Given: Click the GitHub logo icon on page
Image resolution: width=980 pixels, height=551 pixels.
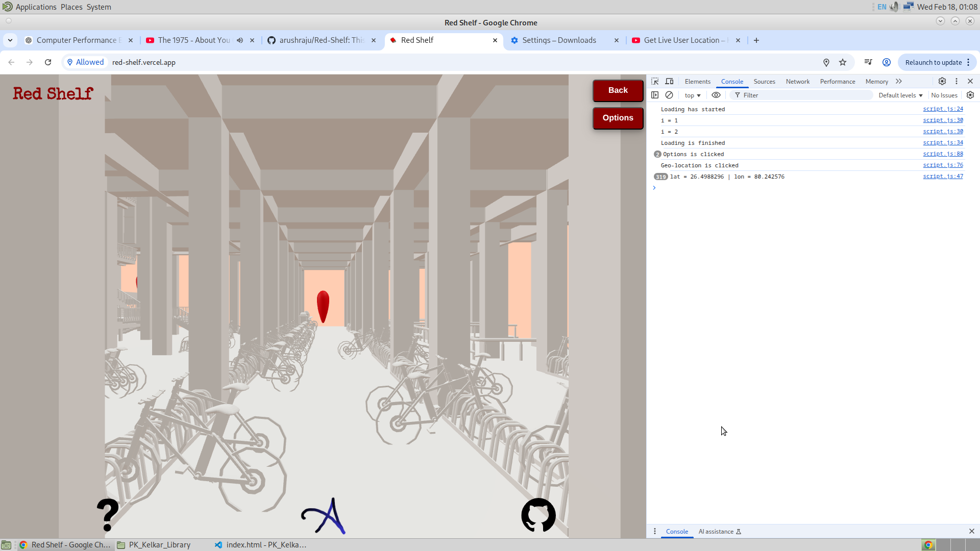Looking at the screenshot, I should pyautogui.click(x=538, y=515).
